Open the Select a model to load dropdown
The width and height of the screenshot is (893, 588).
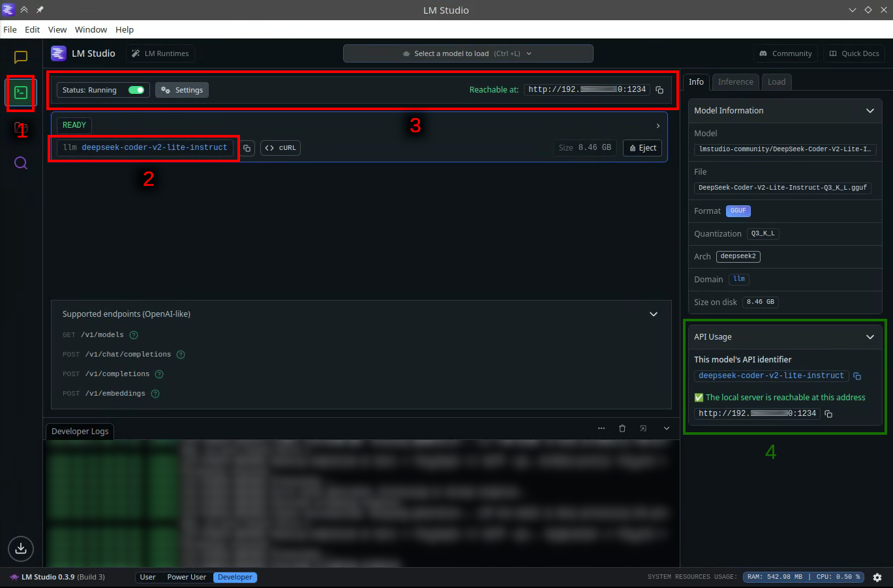[468, 53]
